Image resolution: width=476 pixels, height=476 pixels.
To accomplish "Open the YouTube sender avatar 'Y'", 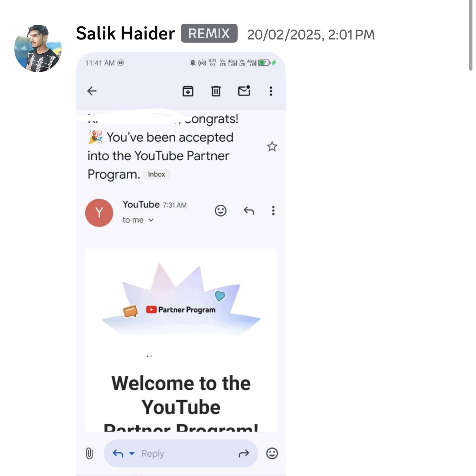I will 99,213.
